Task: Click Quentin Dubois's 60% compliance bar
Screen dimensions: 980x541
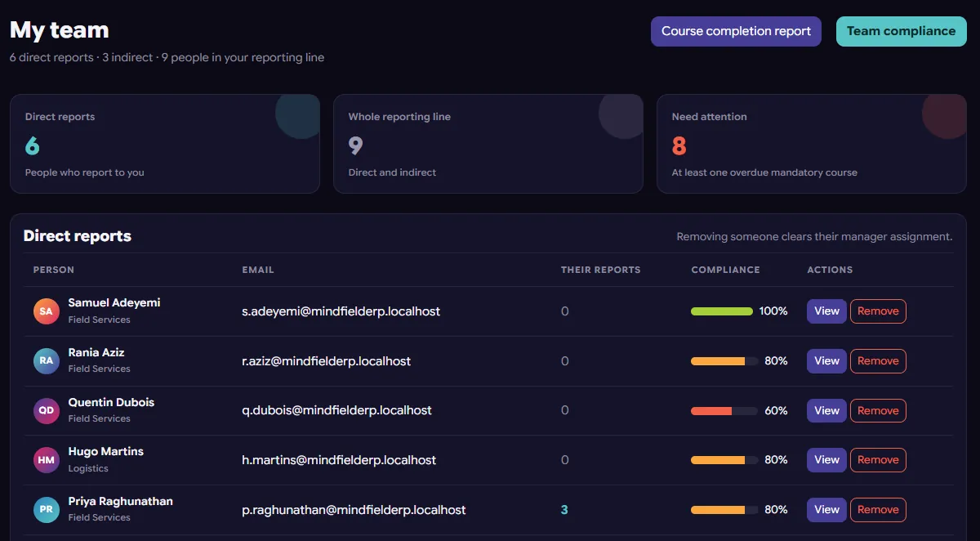Action: tap(724, 410)
